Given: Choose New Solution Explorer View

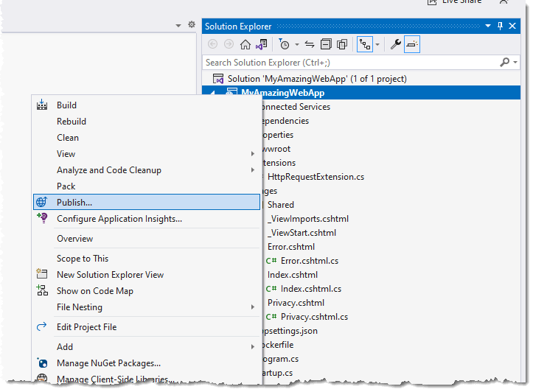Looking at the screenshot, I should (x=147, y=275).
